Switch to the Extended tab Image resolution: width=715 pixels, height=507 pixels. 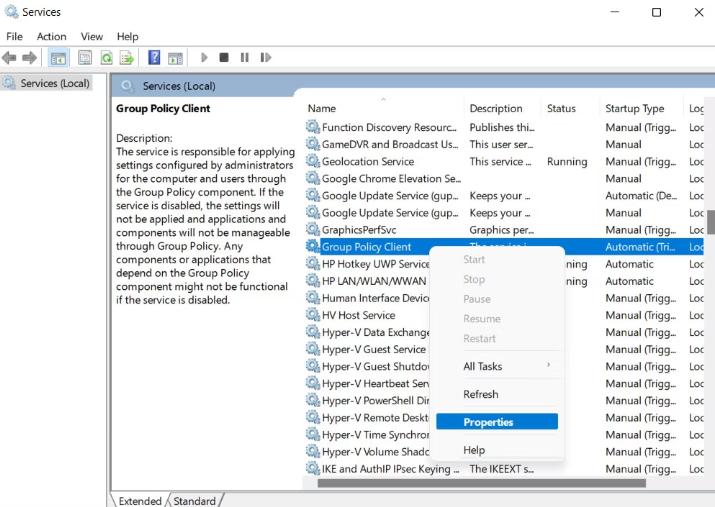pos(140,501)
